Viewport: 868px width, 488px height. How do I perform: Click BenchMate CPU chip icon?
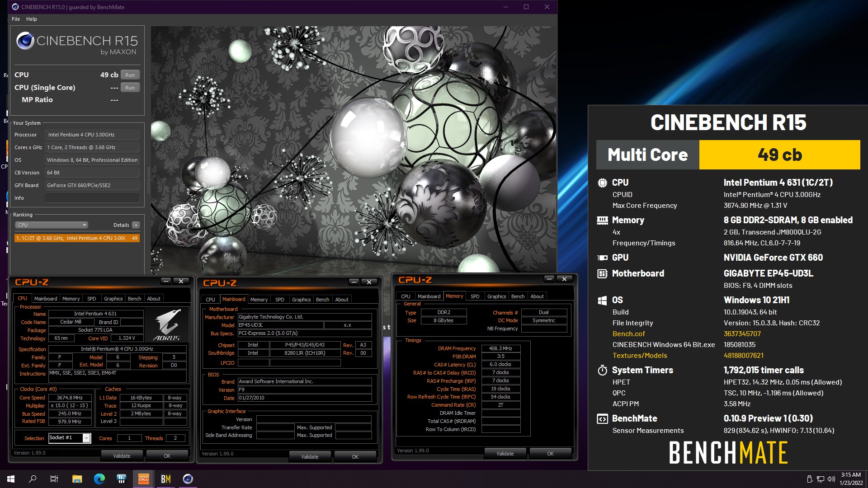coord(602,183)
